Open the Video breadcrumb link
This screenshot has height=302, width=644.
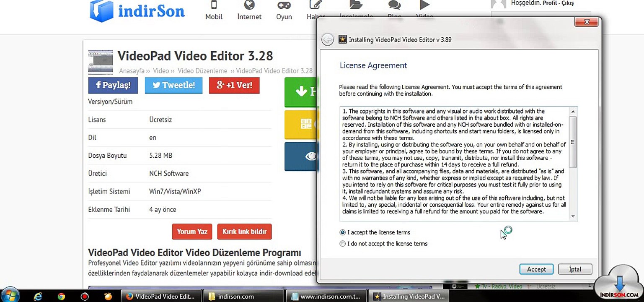point(161,71)
